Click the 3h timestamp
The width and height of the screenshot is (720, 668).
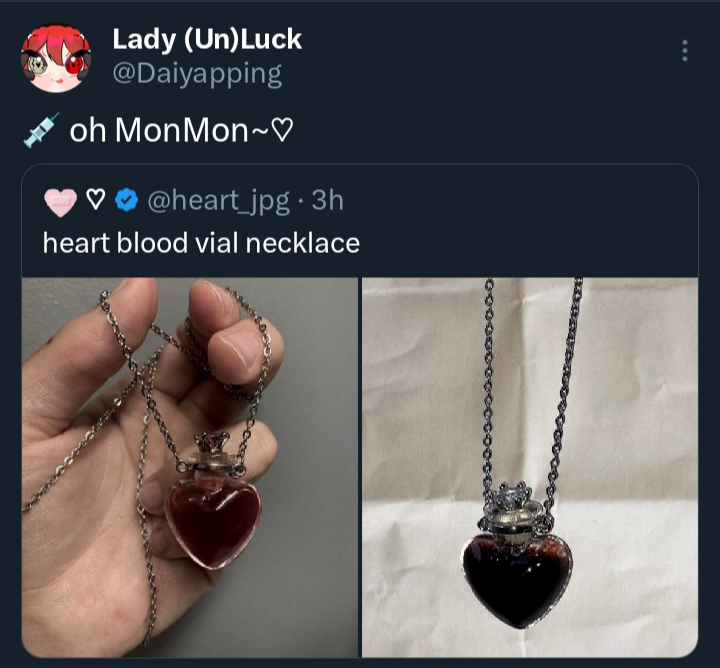pos(327,200)
